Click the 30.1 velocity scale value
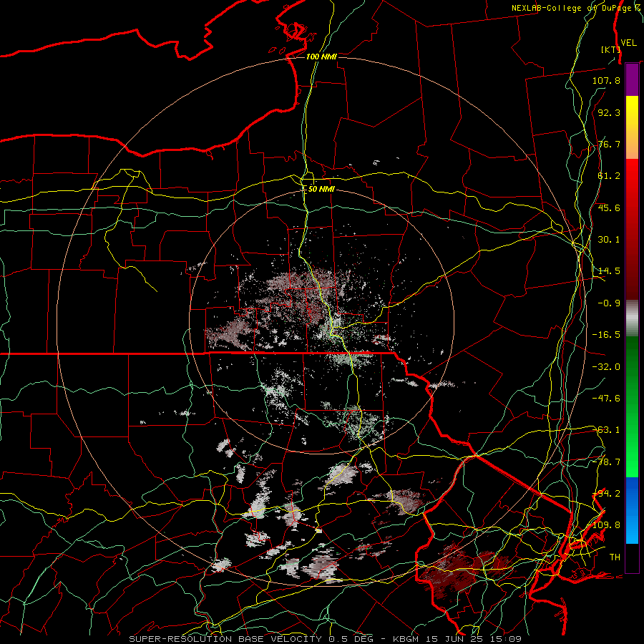 [x=609, y=240]
